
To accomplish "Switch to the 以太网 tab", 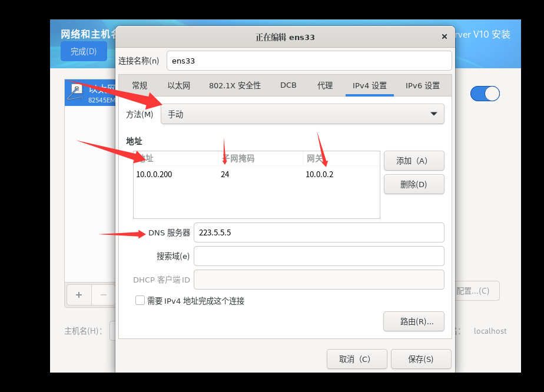I will point(178,85).
